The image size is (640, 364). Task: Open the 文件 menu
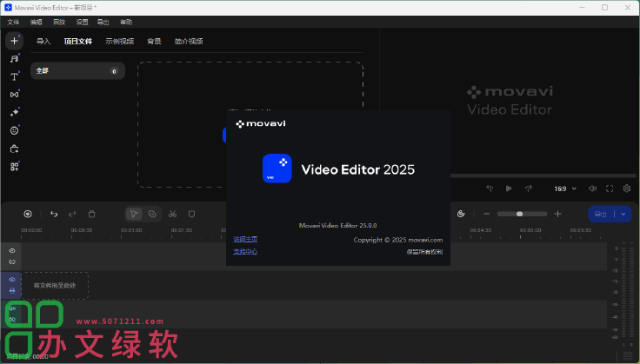pos(13,22)
